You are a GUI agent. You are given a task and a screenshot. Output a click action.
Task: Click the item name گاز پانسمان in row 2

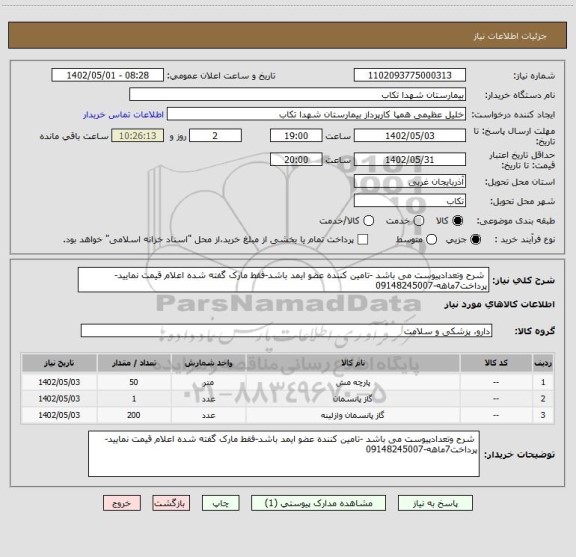(352, 399)
